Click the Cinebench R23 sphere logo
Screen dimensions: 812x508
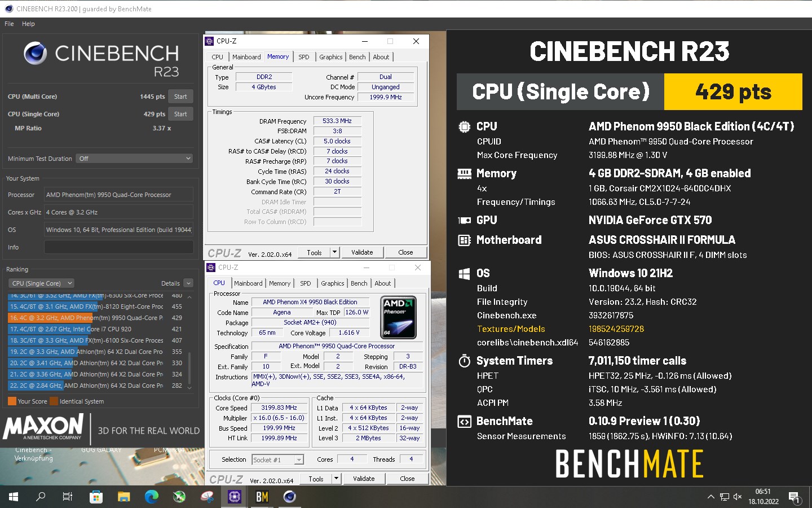(36, 54)
